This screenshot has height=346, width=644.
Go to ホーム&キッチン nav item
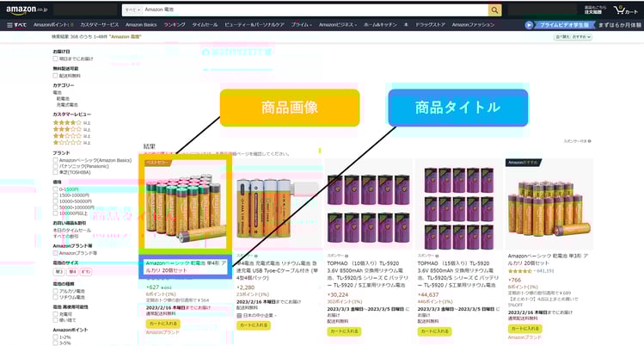pos(380,25)
